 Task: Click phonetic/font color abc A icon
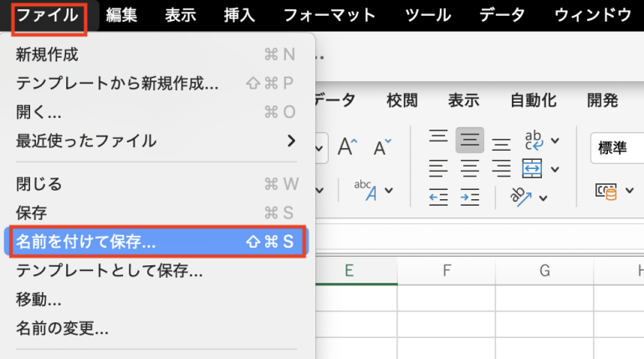[366, 190]
